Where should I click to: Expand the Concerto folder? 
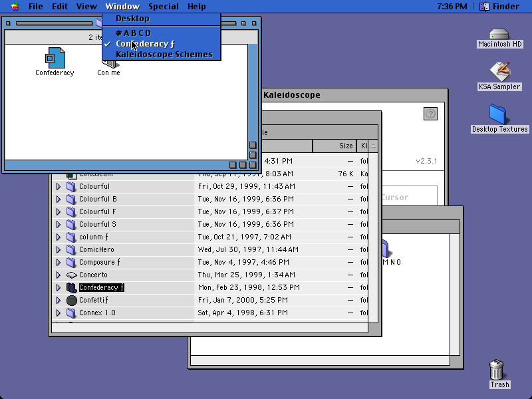[59, 275]
